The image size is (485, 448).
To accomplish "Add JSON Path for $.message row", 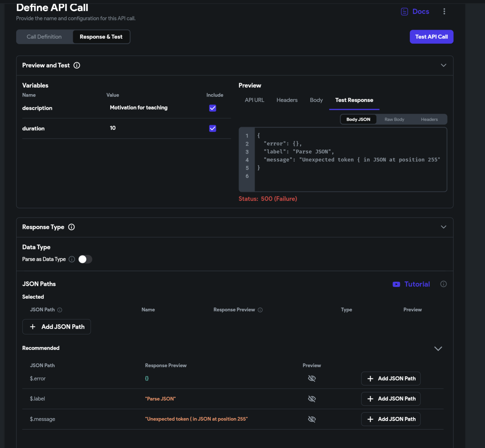I will (391, 419).
